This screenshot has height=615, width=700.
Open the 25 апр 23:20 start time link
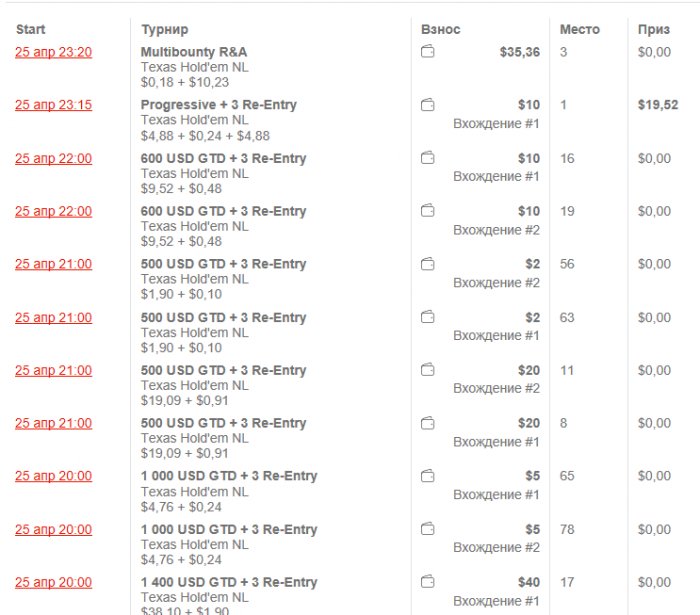pos(53,52)
